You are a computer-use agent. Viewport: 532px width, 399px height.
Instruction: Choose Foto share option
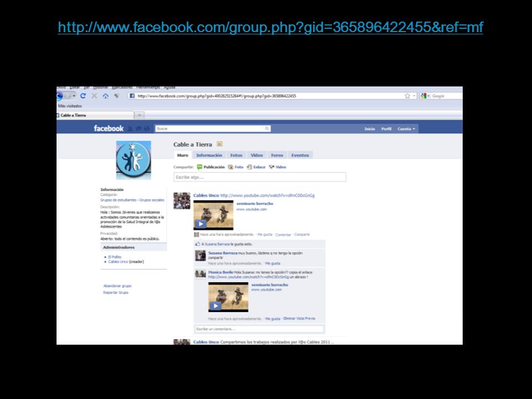coord(236,167)
